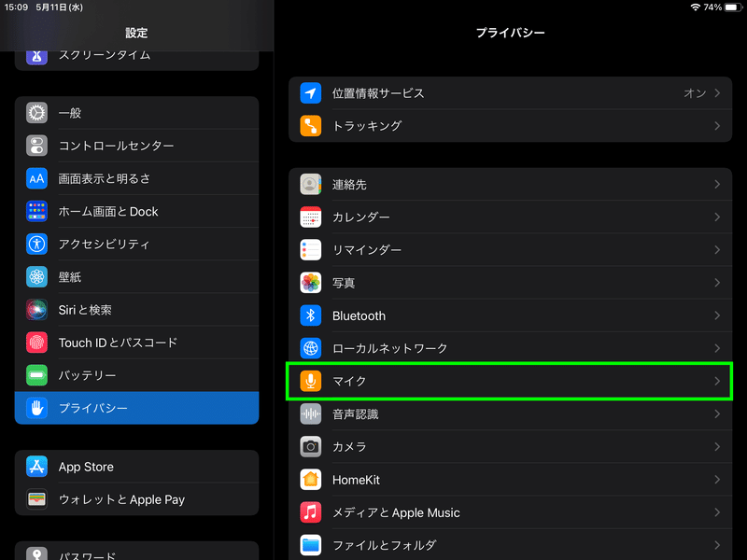747x560 pixels.
Task: Expand the マイク row chevron
Action: click(717, 381)
